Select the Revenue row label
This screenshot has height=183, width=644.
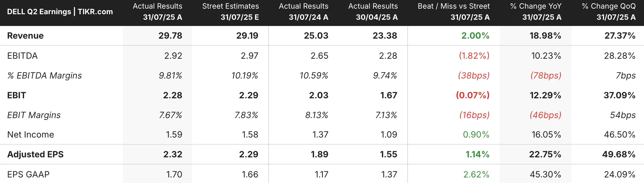[x=25, y=36]
